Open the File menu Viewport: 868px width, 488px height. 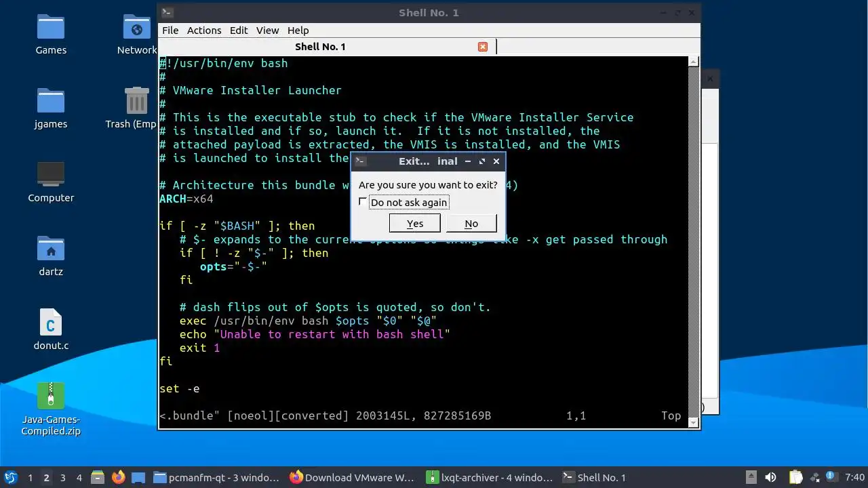(170, 30)
